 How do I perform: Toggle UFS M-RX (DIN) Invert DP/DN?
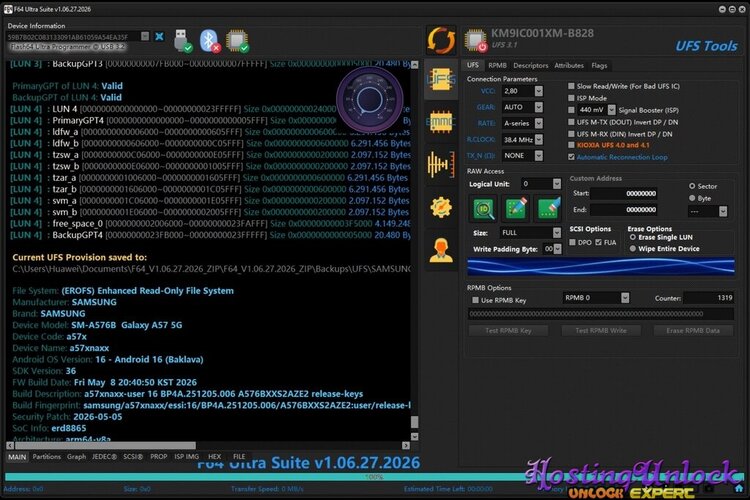(571, 134)
